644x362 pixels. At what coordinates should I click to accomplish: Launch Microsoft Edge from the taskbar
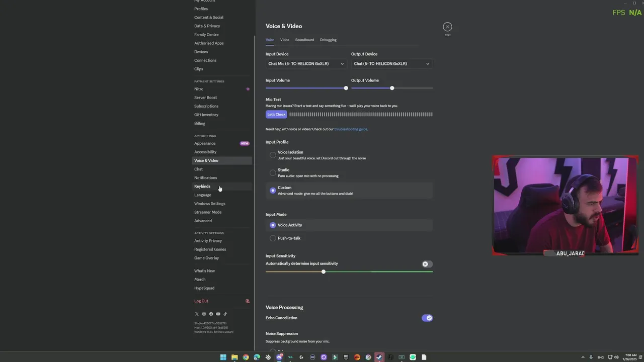(257, 357)
